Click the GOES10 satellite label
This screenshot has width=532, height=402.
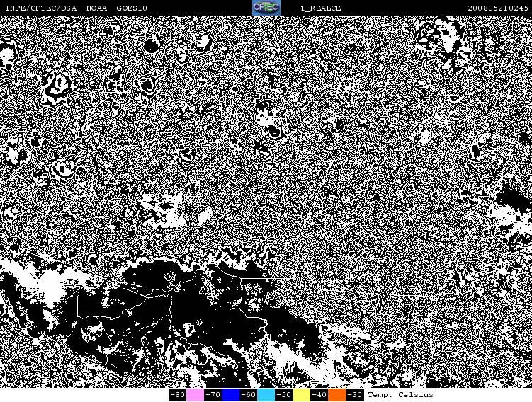pyautogui.click(x=132, y=8)
